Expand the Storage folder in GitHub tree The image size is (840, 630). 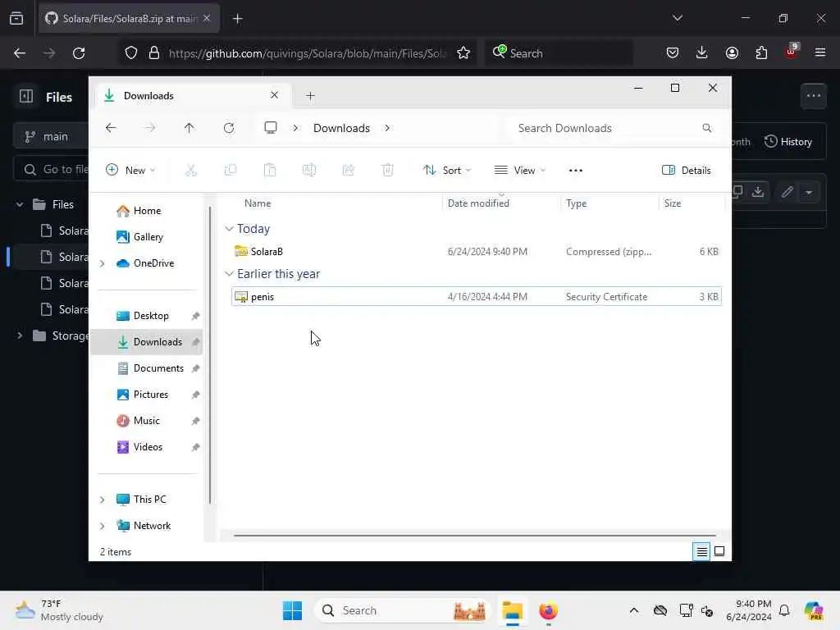(x=20, y=336)
